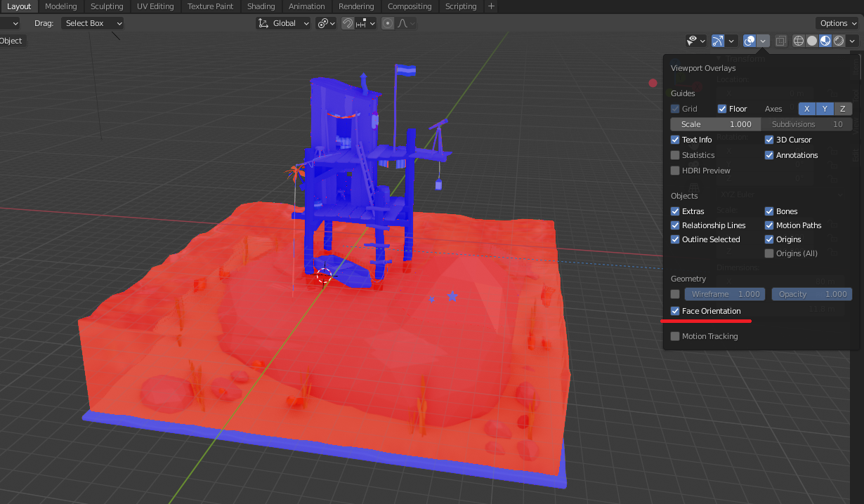Open the Rendering workspace tab
The height and width of the screenshot is (504, 864).
click(356, 6)
